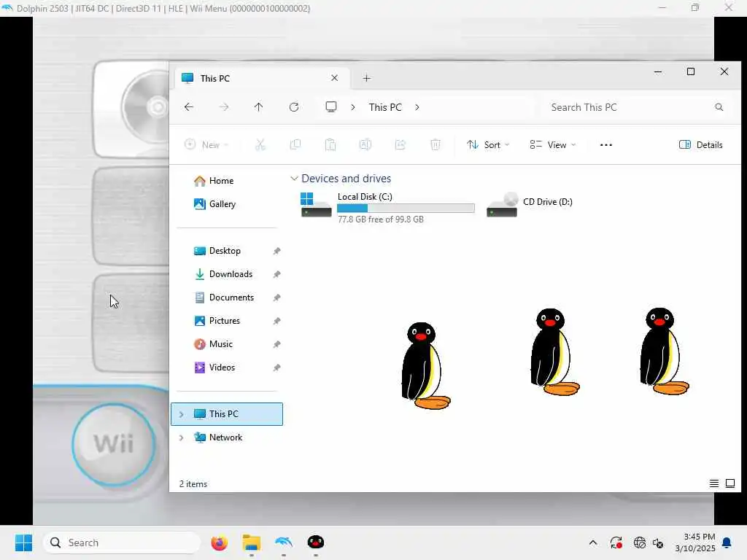Click Local Disk C: storage usage bar
The height and width of the screenshot is (560, 747).
(x=406, y=208)
